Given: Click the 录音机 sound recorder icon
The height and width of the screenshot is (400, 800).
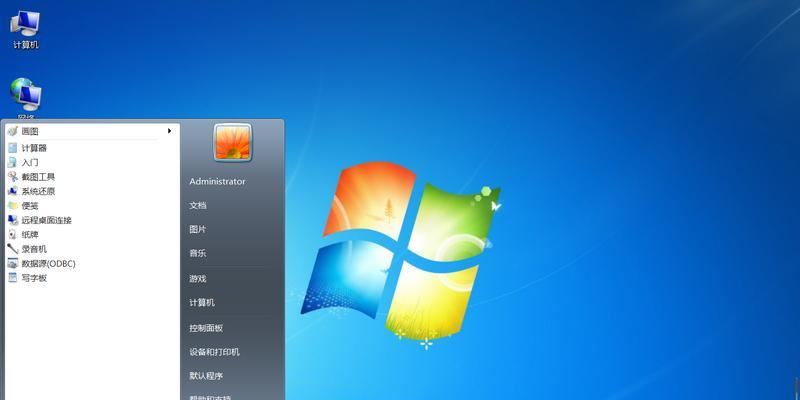Looking at the screenshot, I should click(13, 249).
